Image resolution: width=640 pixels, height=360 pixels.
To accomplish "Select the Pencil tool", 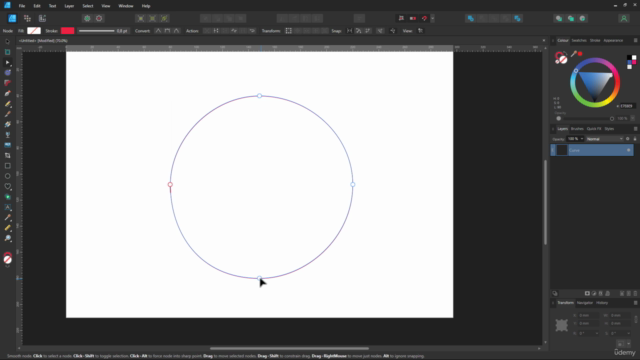I will [7, 104].
